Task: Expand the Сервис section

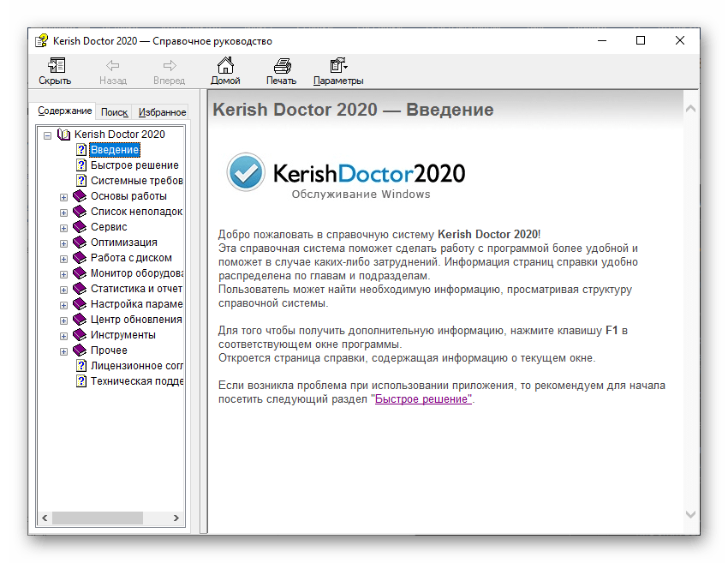Action: 63,228
